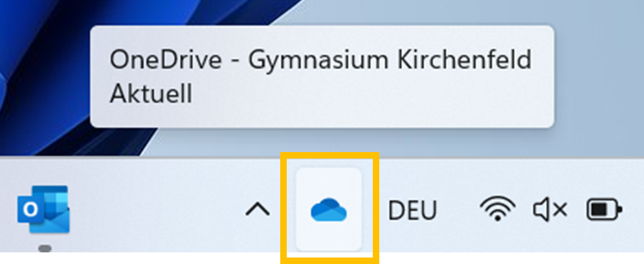Open Wi-Fi network settings icon

[497, 209]
